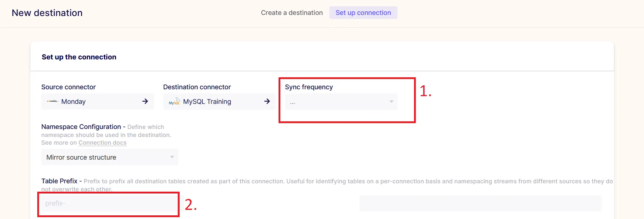Open the Sync frequency select box
644x219 pixels.
341,102
